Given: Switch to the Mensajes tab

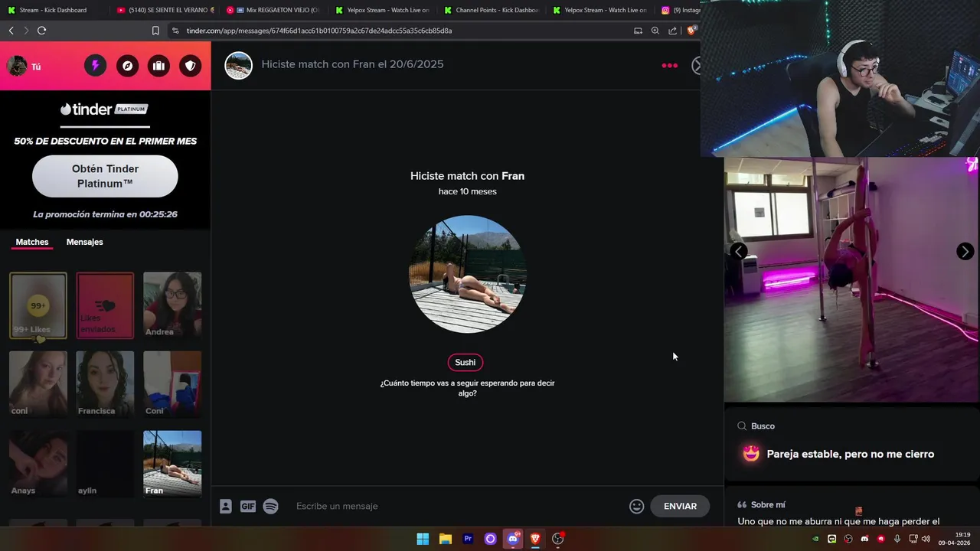Looking at the screenshot, I should click(84, 242).
